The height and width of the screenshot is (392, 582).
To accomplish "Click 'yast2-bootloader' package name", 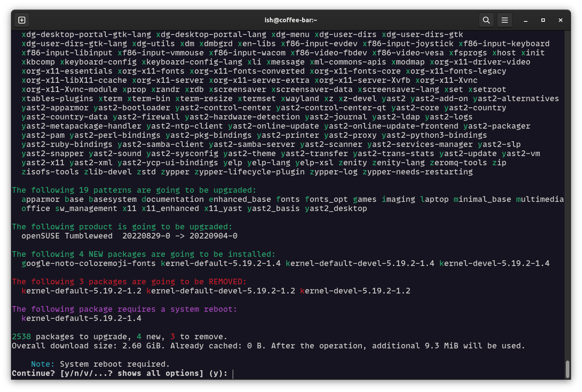I will (132, 108).
